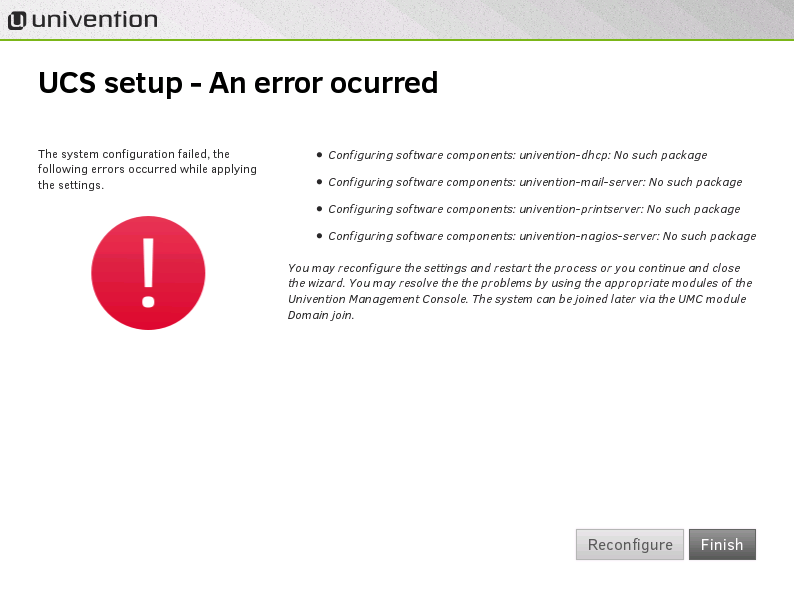This screenshot has width=794, height=591.
Task: Click the 'You may reconfigure the settings' paragraph
Action: [x=514, y=268]
